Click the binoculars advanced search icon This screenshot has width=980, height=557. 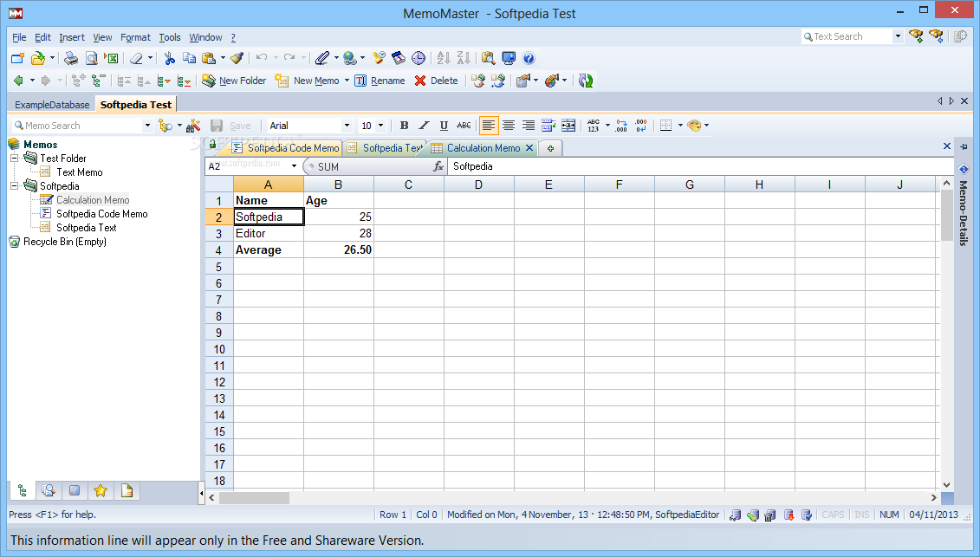[193, 126]
